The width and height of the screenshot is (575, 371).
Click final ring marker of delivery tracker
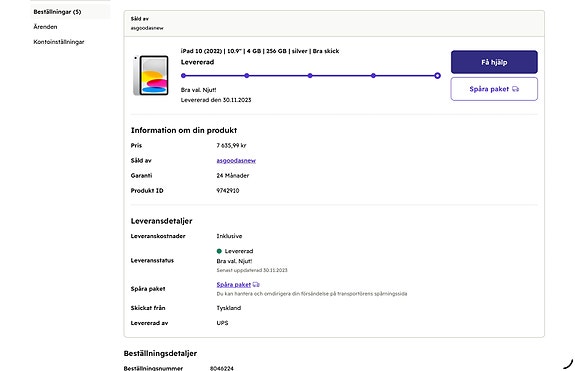pos(437,76)
